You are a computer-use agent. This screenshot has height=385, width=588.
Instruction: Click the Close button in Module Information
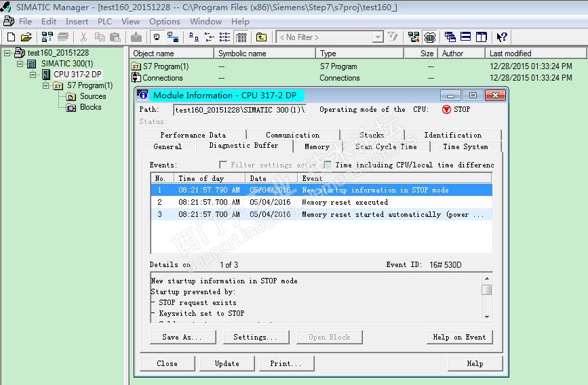click(x=168, y=363)
